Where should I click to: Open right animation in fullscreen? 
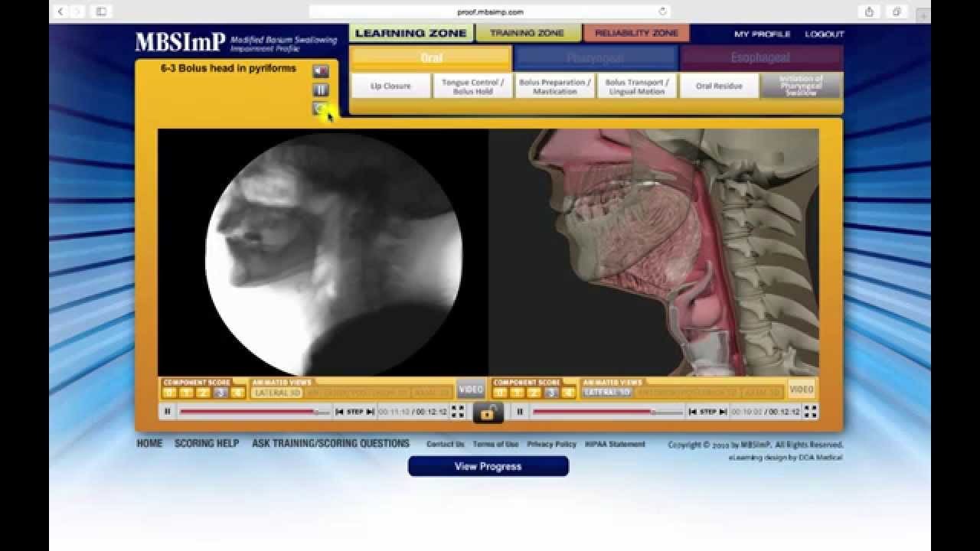(x=810, y=412)
